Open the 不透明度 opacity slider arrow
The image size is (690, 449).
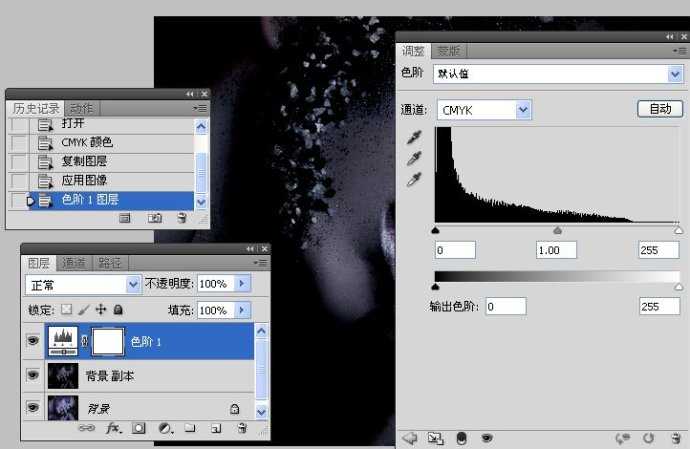pos(242,283)
